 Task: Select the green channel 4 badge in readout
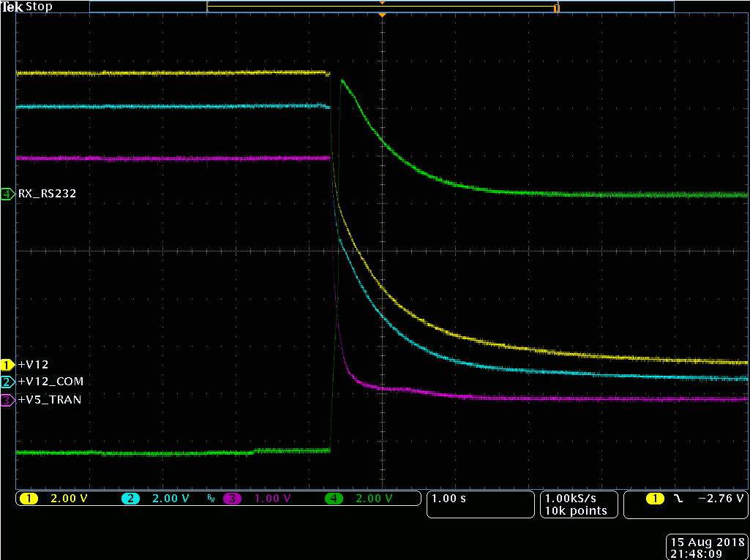[x=334, y=499]
